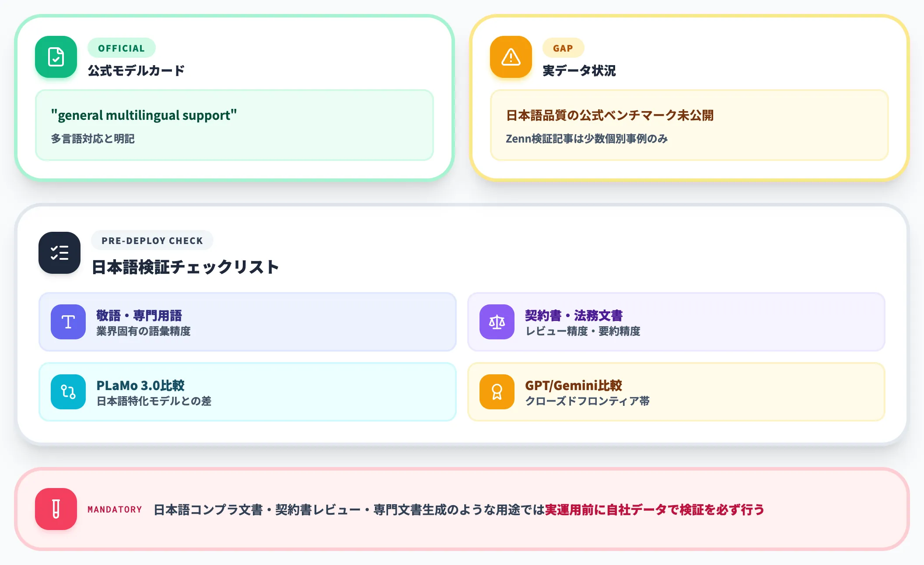Click the "general multilingual support" quote

pos(144,115)
